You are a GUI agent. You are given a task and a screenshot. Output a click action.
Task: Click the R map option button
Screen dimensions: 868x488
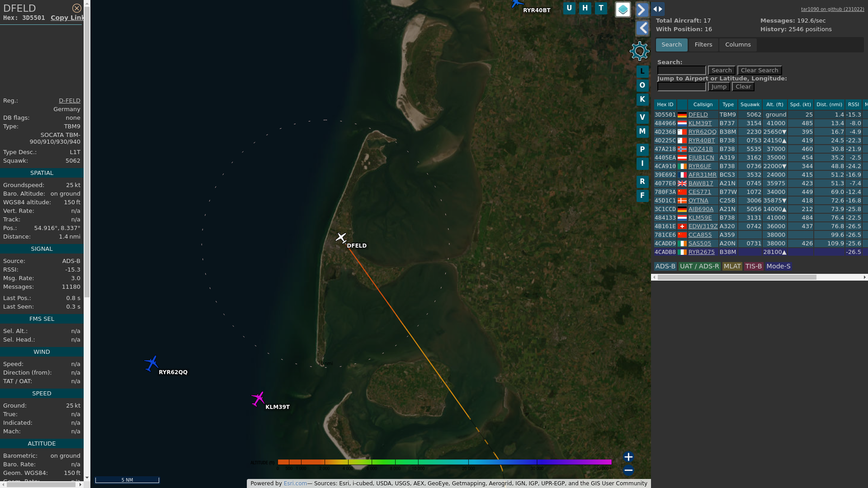pyautogui.click(x=642, y=182)
